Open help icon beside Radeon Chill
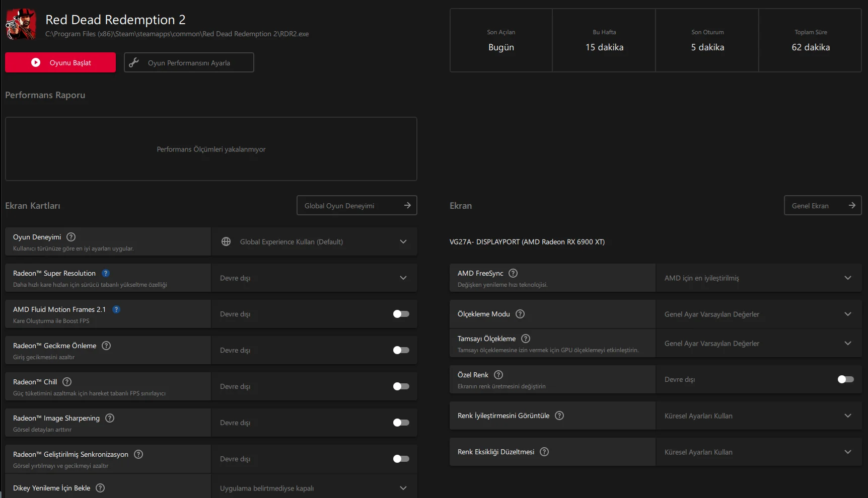 click(x=67, y=382)
